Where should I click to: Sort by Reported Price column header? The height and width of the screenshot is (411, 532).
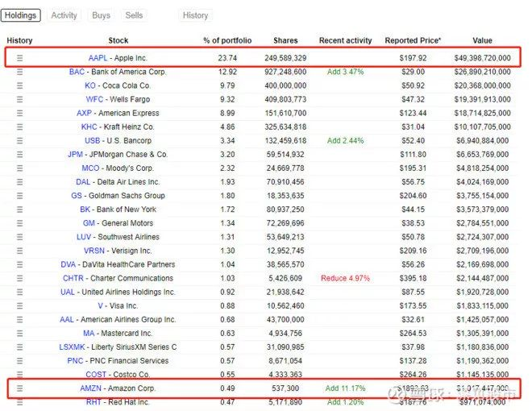pos(413,40)
